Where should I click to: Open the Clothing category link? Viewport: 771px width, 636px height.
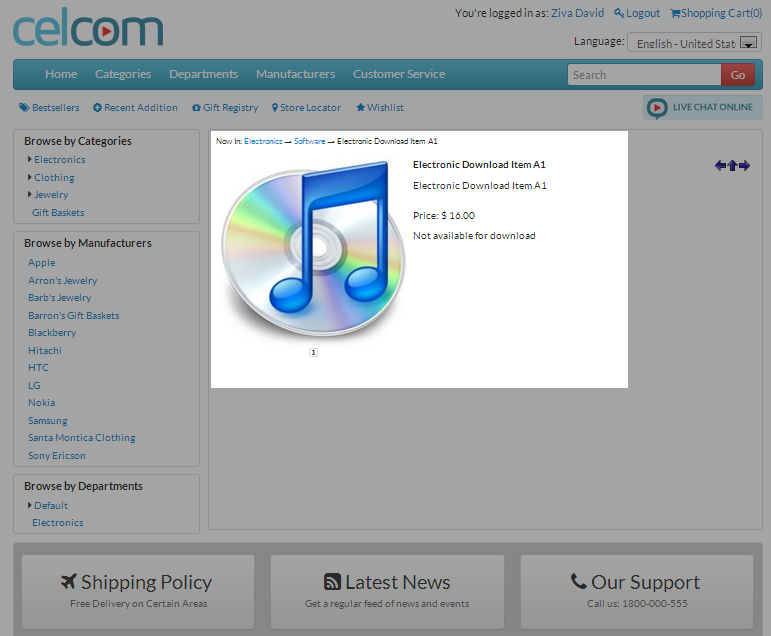(x=54, y=177)
